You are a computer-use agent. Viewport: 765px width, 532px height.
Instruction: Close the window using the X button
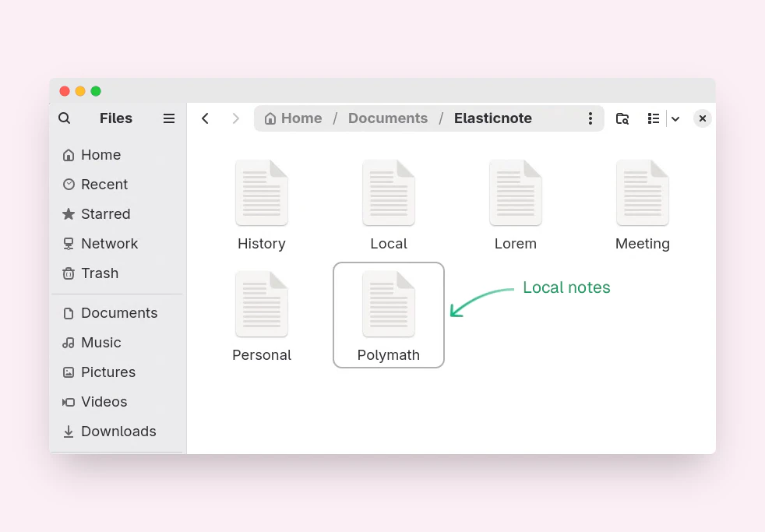(x=702, y=118)
